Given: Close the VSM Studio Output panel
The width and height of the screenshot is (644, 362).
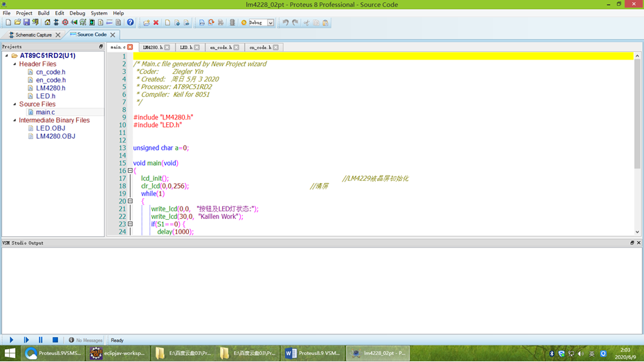Looking at the screenshot, I should tap(638, 242).
